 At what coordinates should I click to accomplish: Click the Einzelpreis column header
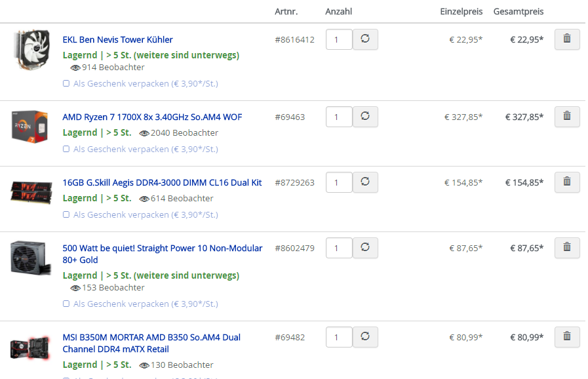pyautogui.click(x=461, y=12)
